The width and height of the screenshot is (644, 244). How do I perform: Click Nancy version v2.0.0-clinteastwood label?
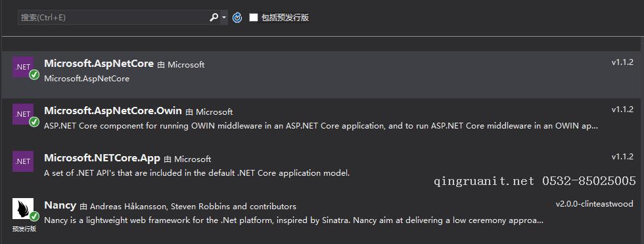coord(594,204)
